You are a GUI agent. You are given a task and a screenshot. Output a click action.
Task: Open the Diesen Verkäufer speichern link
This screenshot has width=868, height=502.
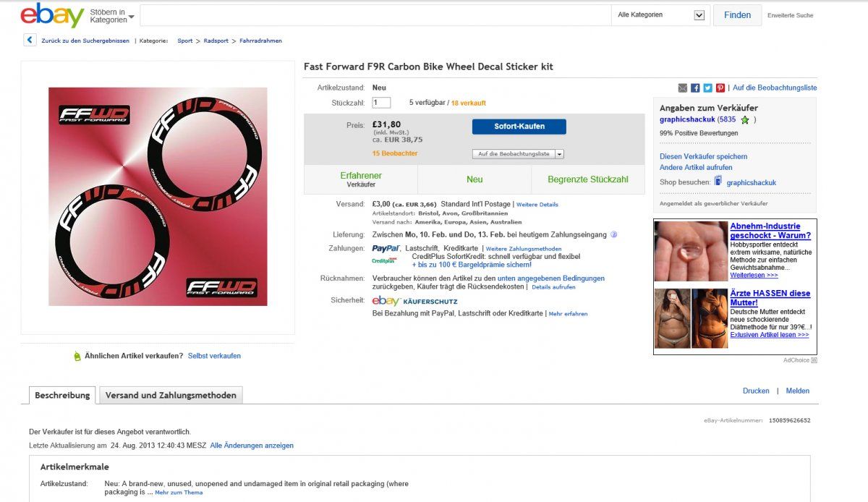[703, 156]
